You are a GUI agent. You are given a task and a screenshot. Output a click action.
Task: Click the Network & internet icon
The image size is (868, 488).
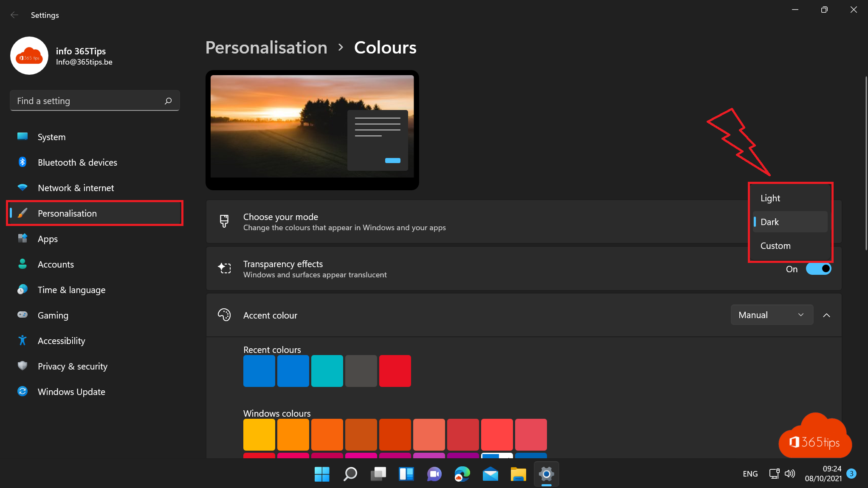click(x=22, y=187)
